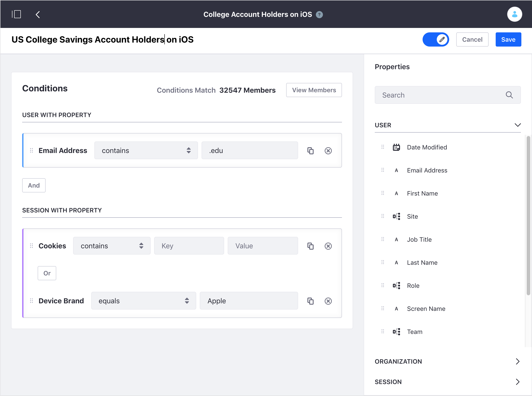The width and height of the screenshot is (532, 396).
Task: Grab Screen Name drag handle
Action: [x=382, y=308]
